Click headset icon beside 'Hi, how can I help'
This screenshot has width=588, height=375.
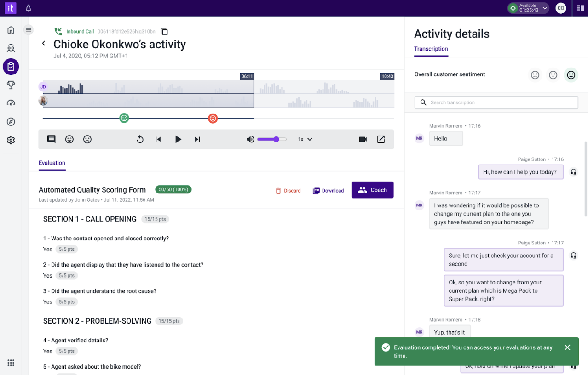[574, 172]
